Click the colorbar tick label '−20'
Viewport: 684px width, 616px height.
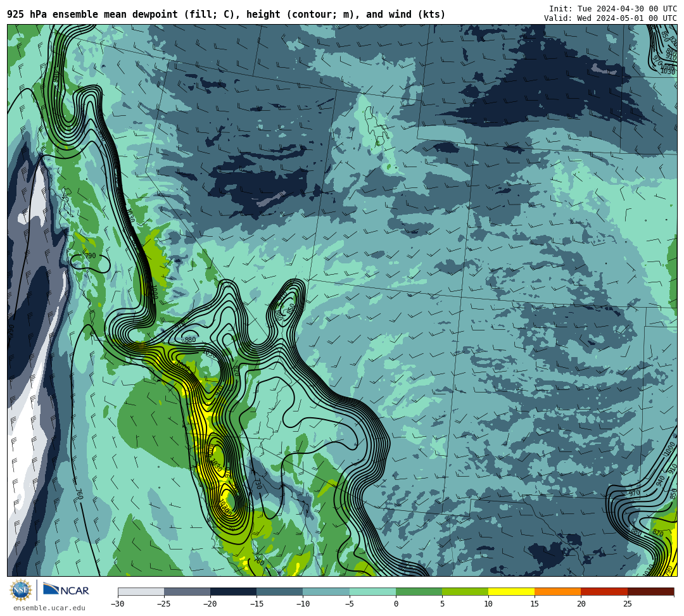coord(210,604)
